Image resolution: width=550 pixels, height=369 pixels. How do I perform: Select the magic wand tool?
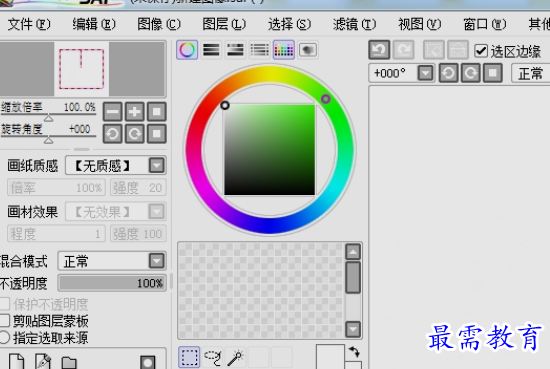coord(236,357)
